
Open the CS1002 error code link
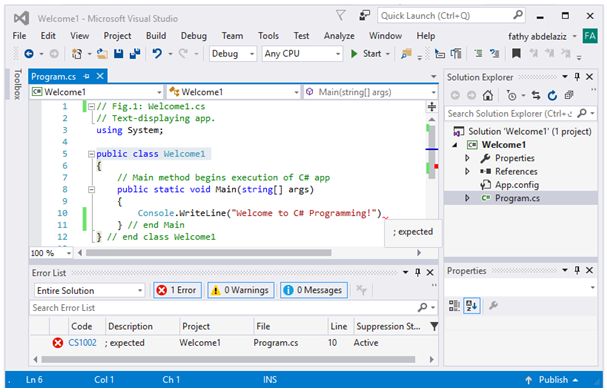pyautogui.click(x=82, y=342)
